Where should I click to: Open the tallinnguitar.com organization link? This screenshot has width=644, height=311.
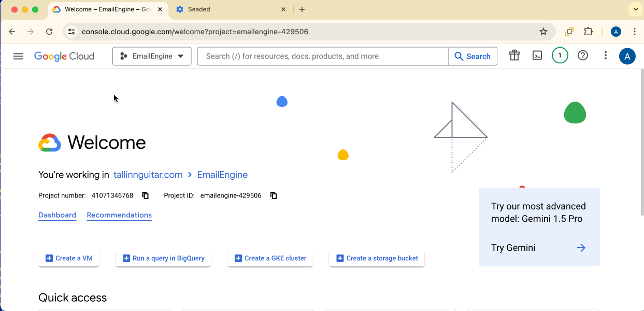[x=148, y=175]
